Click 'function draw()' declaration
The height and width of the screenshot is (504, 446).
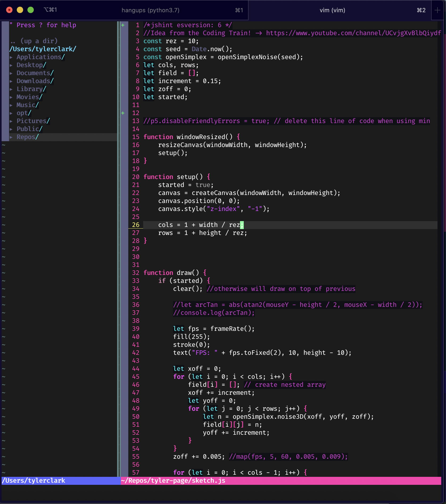(175, 273)
